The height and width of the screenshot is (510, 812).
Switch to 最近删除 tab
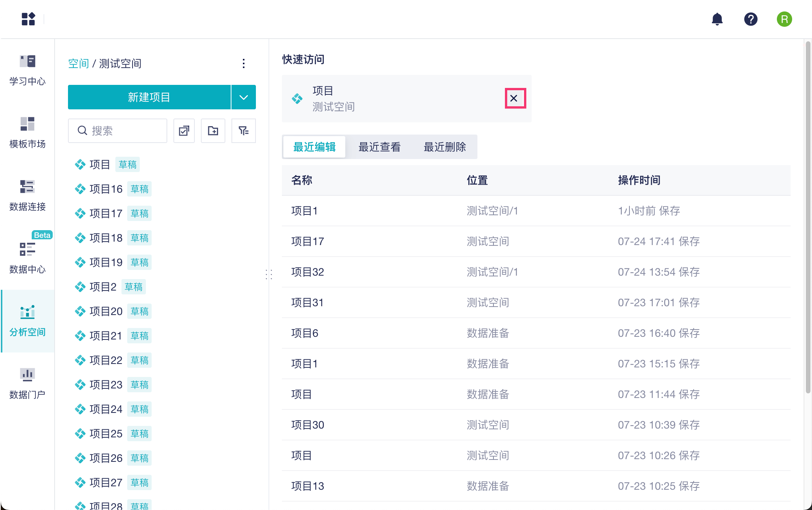click(x=445, y=147)
